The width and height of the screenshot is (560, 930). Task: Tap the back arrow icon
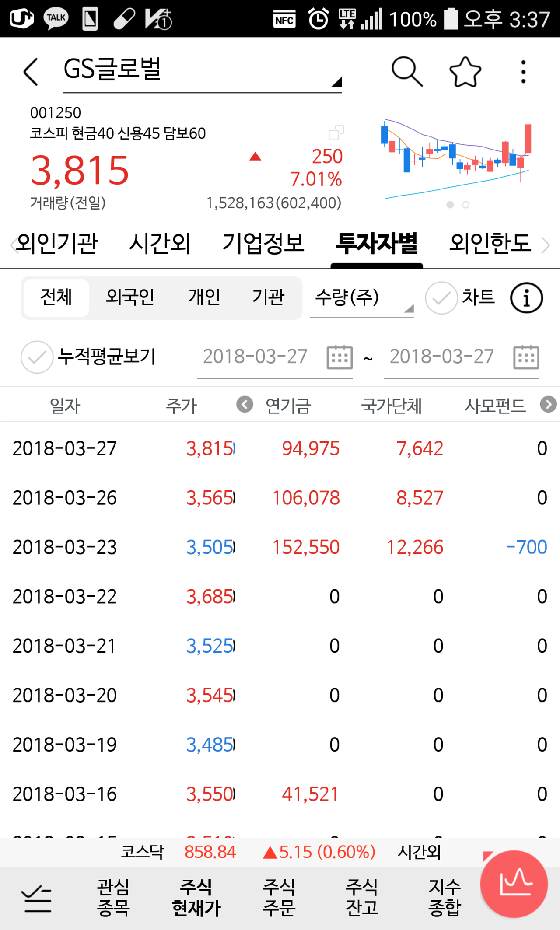pyautogui.click(x=31, y=72)
